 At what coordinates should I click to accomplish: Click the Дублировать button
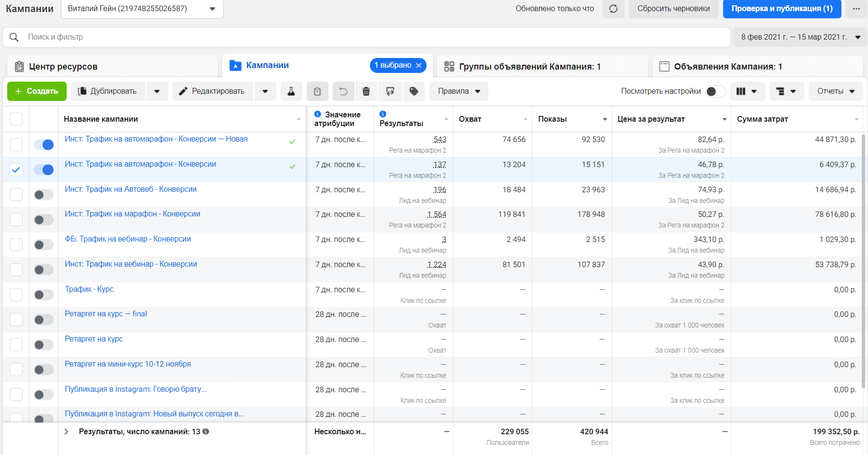coord(108,91)
